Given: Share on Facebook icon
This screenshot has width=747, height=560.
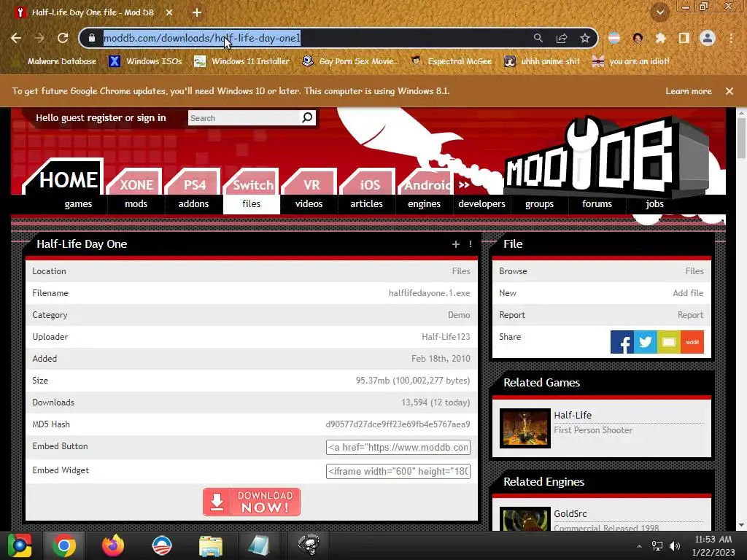Looking at the screenshot, I should point(622,342).
